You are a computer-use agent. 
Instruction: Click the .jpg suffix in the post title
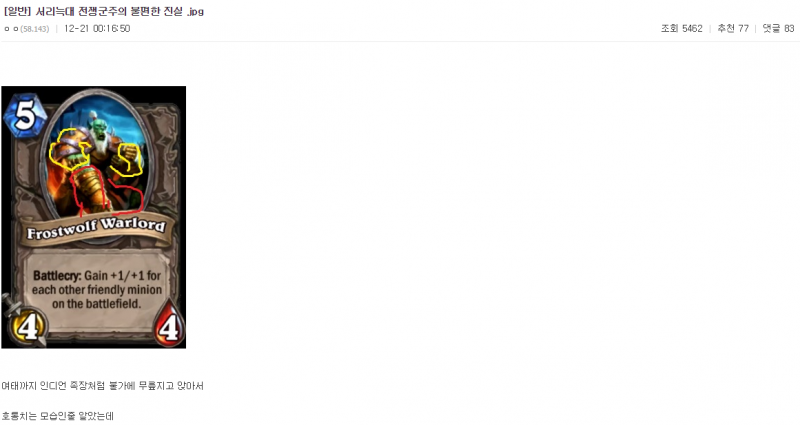point(195,12)
